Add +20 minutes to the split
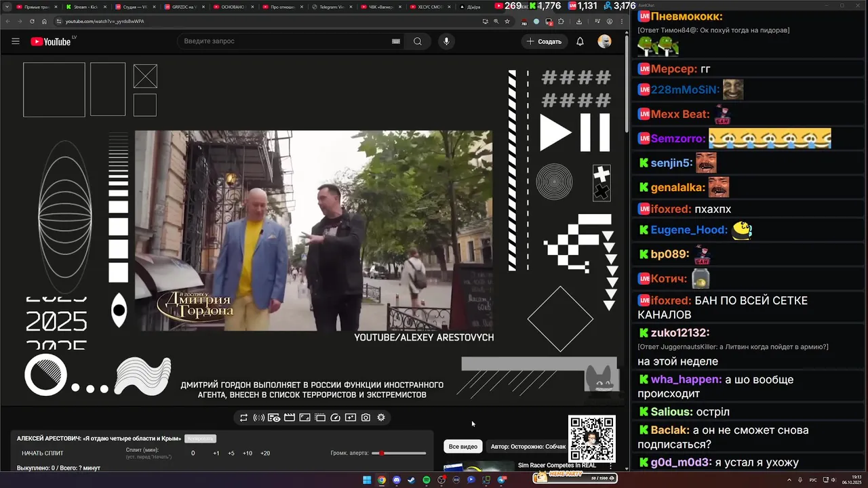The image size is (868, 488). tap(265, 453)
